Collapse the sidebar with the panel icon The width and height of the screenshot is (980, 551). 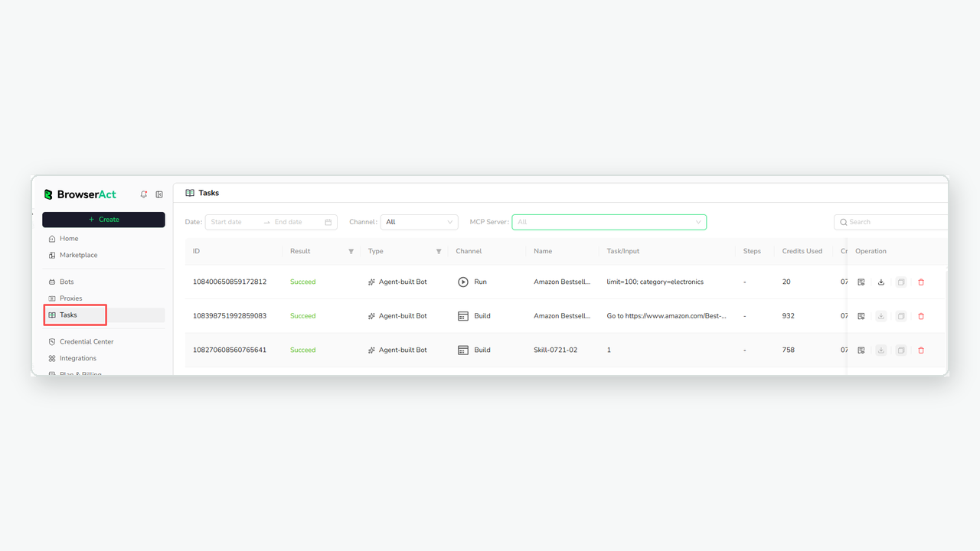pyautogui.click(x=159, y=194)
